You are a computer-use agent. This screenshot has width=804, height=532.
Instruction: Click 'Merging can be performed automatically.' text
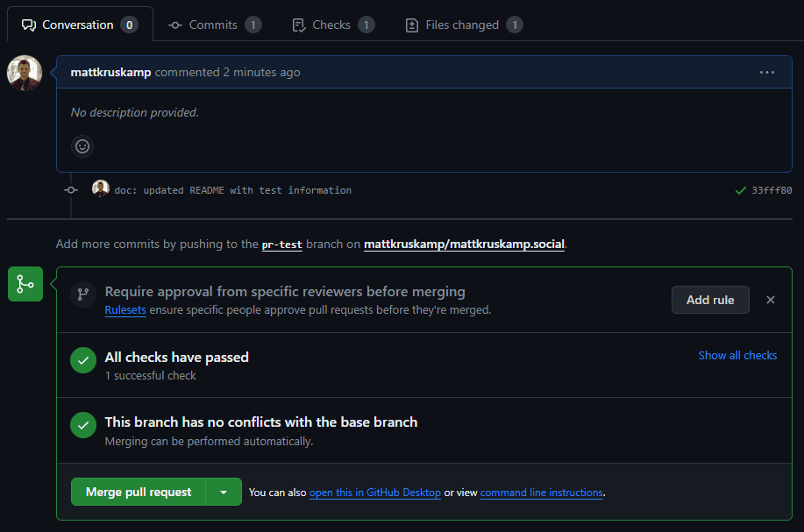coord(209,441)
